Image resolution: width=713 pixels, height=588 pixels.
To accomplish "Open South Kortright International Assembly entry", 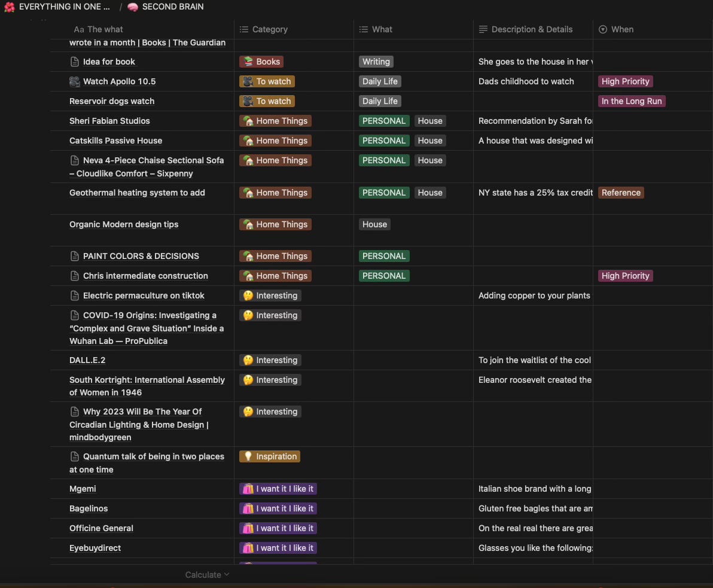I will (147, 386).
